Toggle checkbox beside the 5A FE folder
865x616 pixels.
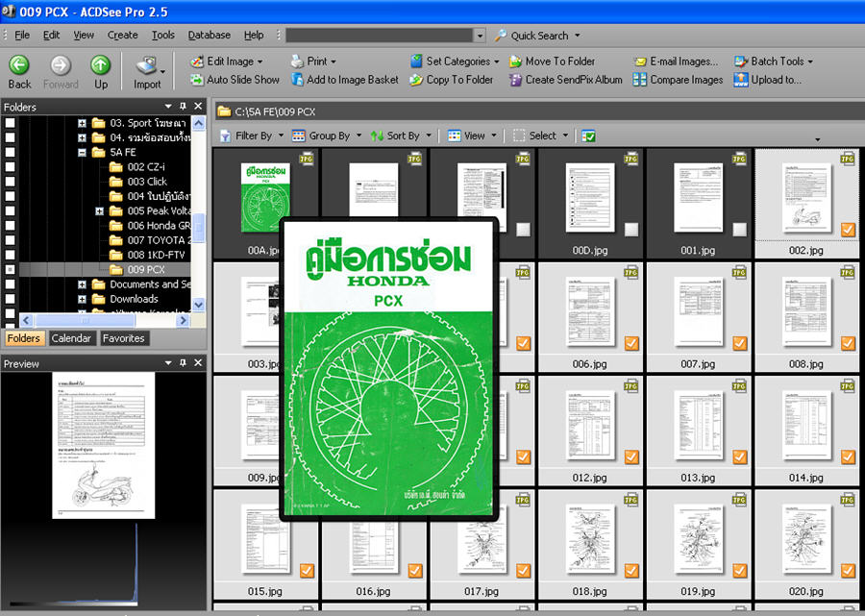pyautogui.click(x=11, y=152)
